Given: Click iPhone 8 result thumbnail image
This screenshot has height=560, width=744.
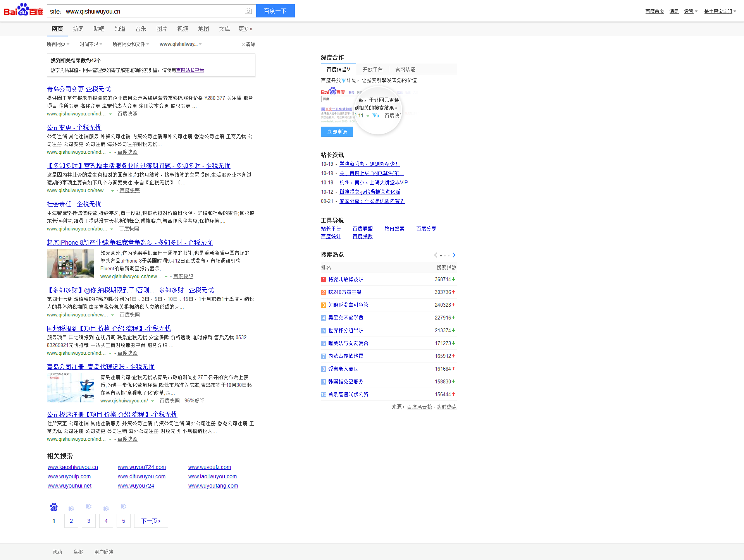Looking at the screenshot, I should [x=70, y=264].
